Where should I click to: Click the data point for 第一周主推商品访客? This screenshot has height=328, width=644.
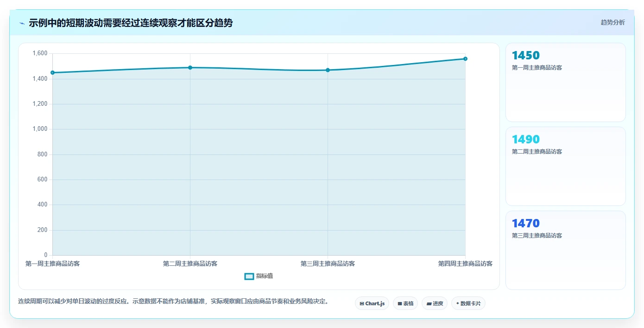[52, 73]
